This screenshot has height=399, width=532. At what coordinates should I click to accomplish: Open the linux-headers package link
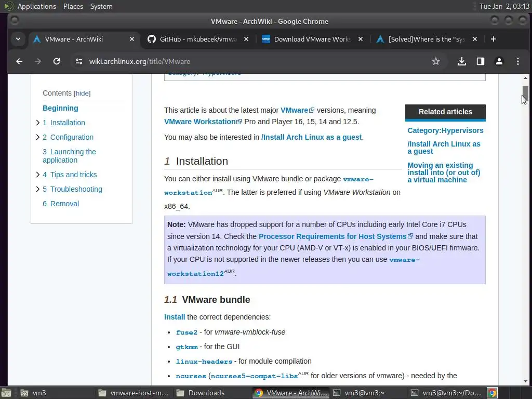point(204,362)
